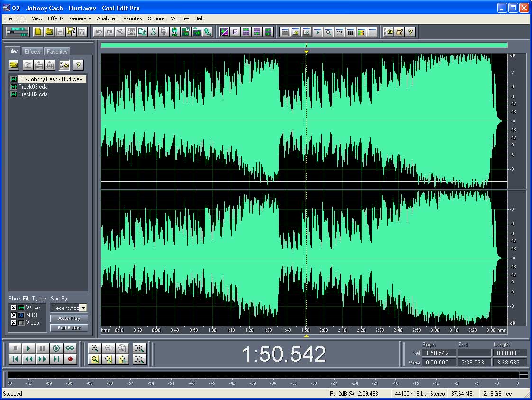Viewport: 532px width, 400px height.
Task: Switch to the Favorites tab
Action: coord(57,52)
